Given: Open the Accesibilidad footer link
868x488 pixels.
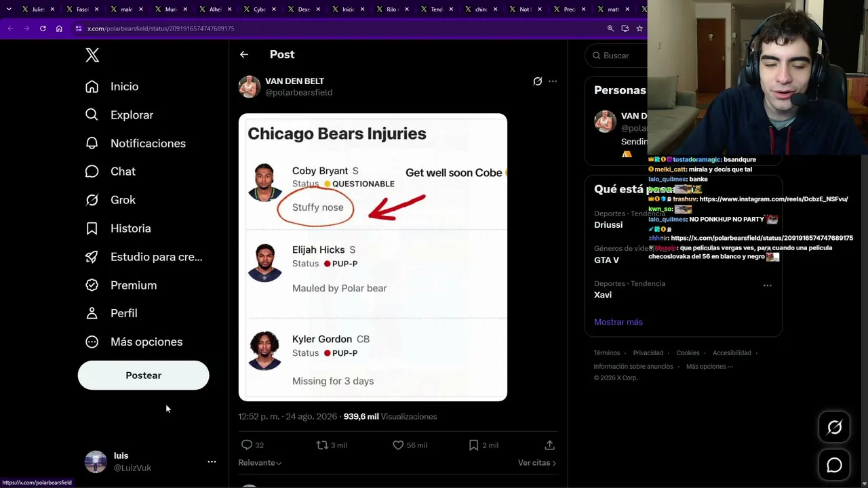Looking at the screenshot, I should click(x=732, y=353).
